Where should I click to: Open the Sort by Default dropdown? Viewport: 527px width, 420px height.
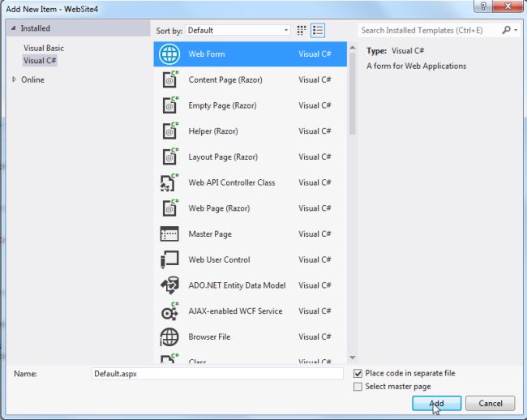click(238, 30)
